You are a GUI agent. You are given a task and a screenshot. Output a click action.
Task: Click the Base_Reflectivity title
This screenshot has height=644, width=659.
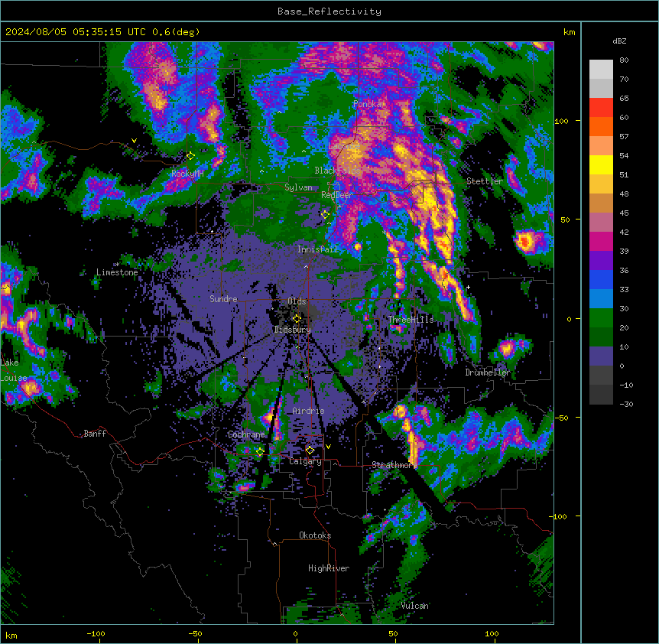pyautogui.click(x=329, y=11)
